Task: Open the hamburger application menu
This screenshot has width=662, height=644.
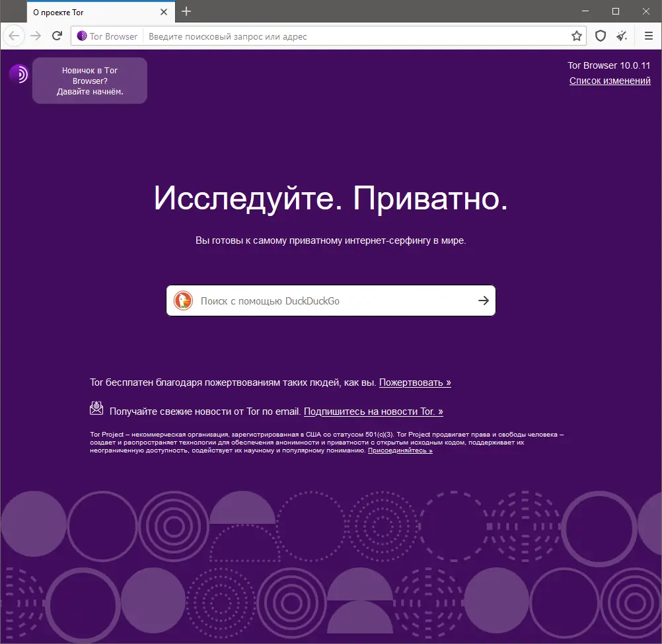Action: click(648, 36)
